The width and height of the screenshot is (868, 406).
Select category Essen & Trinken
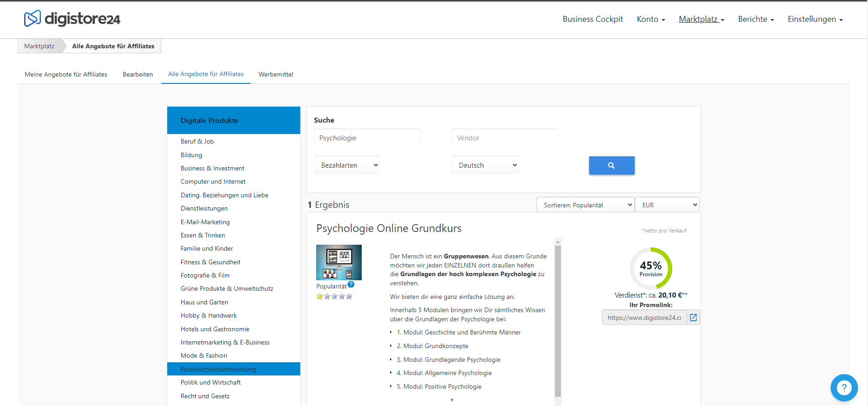[x=203, y=235]
